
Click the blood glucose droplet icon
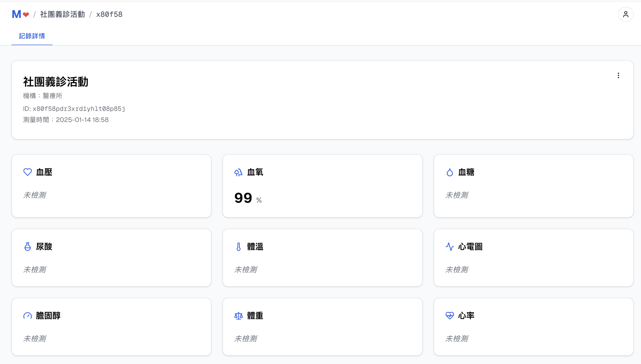450,172
